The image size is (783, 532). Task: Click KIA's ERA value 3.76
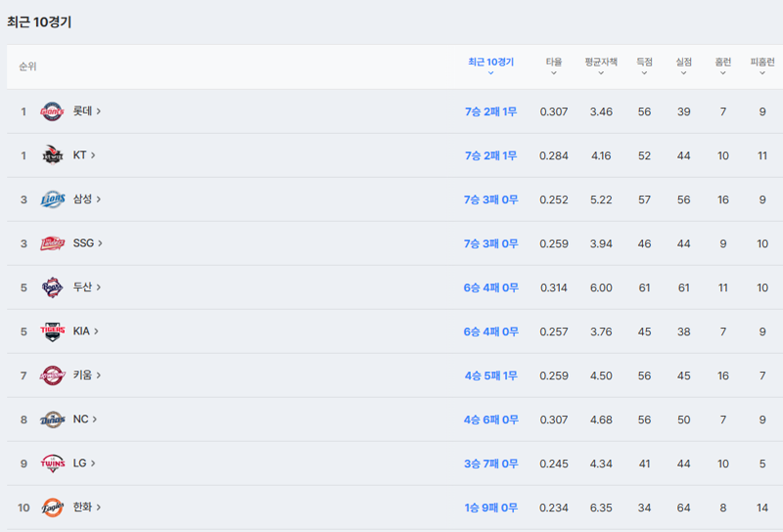[601, 332]
